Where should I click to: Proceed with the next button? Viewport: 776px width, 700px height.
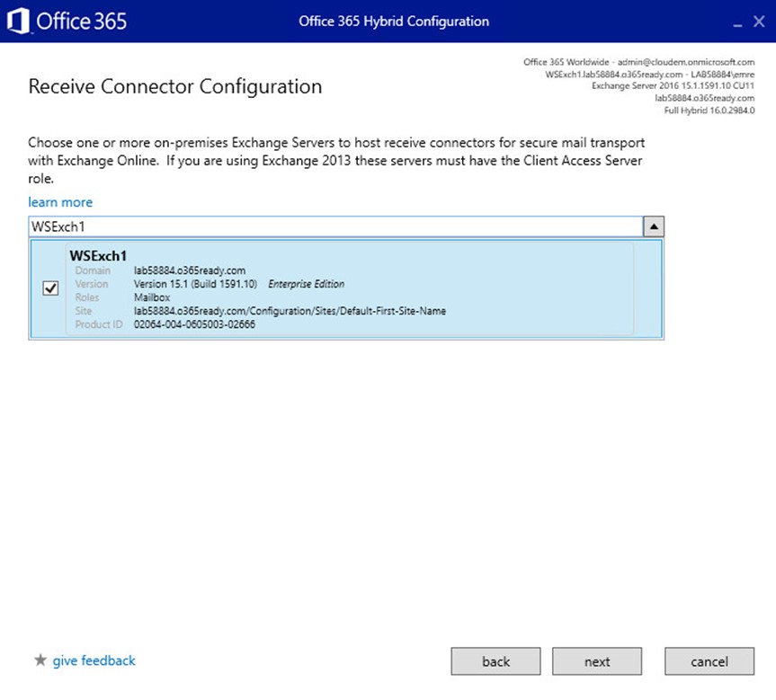click(597, 661)
